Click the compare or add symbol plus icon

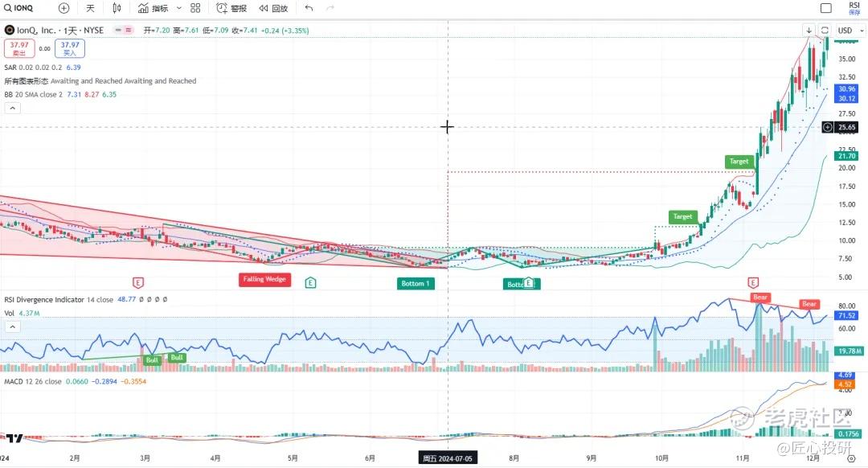[63, 8]
